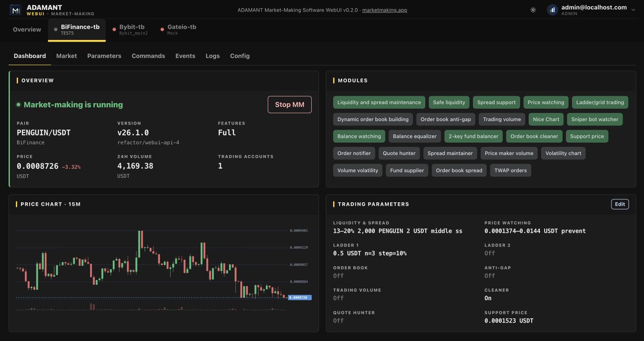Open the Bybit-tb bot tab
The width and height of the screenshot is (644, 341).
point(130,30)
